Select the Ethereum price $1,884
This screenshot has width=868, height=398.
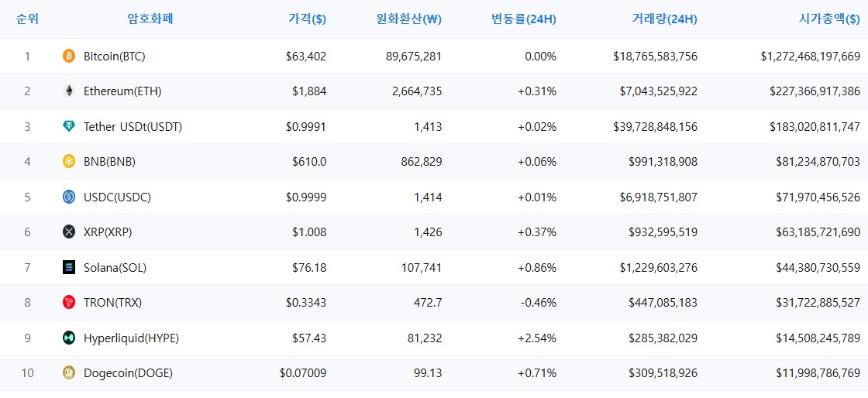tap(309, 91)
